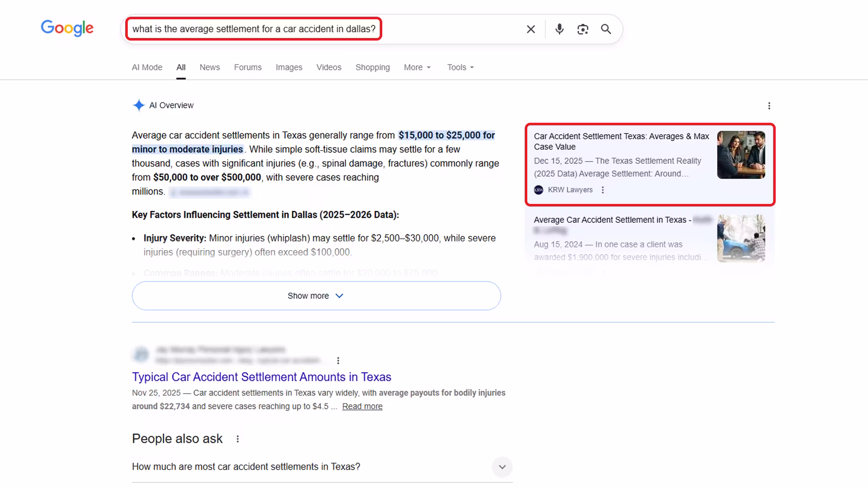Click the highlighted $15,000 to $25,000 text
Image resolution: width=868 pixels, height=487 pixels.
point(447,135)
